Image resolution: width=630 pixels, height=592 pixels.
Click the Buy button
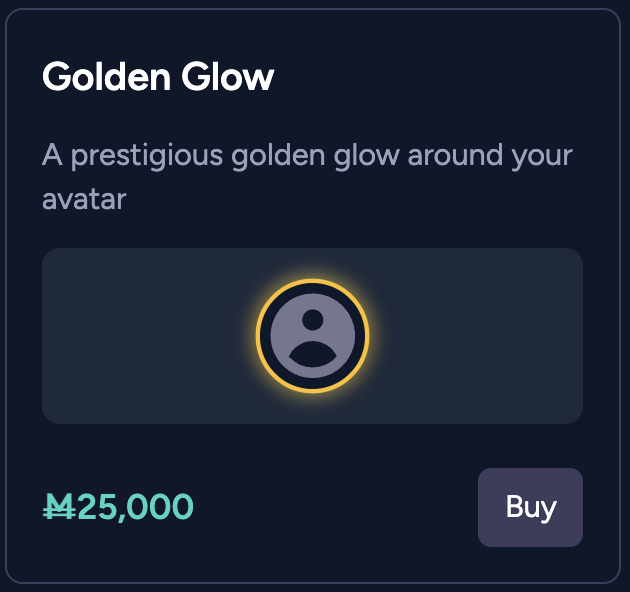pyautogui.click(x=530, y=507)
